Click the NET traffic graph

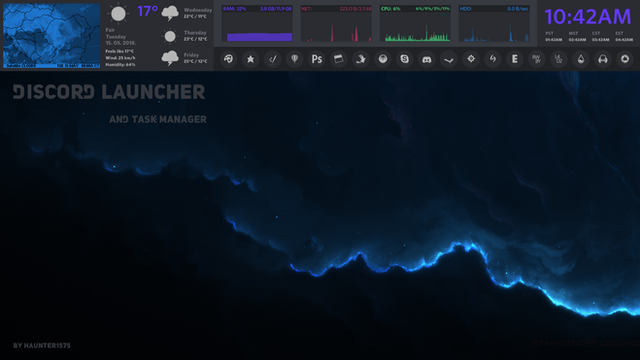coord(336,24)
